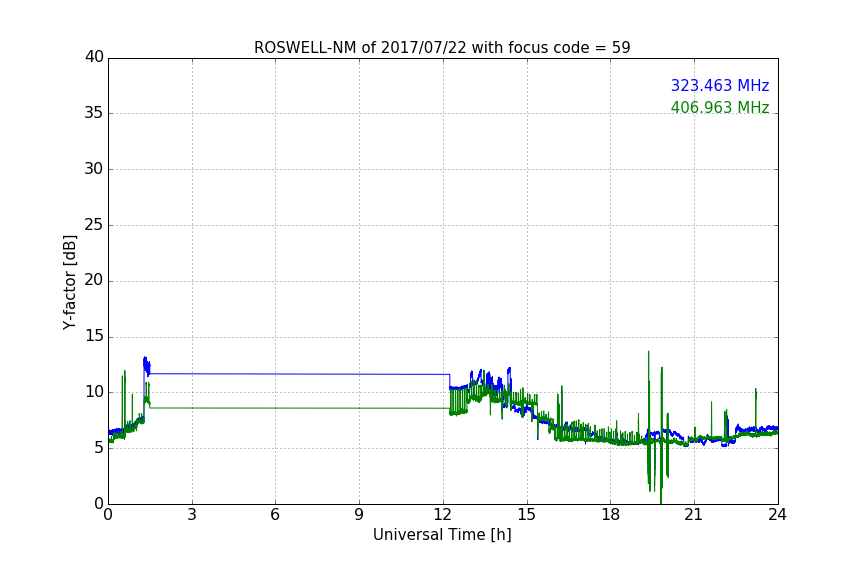864x576 pixels.
Task: Click the 25 tick on the y-axis
Action: click(94, 225)
